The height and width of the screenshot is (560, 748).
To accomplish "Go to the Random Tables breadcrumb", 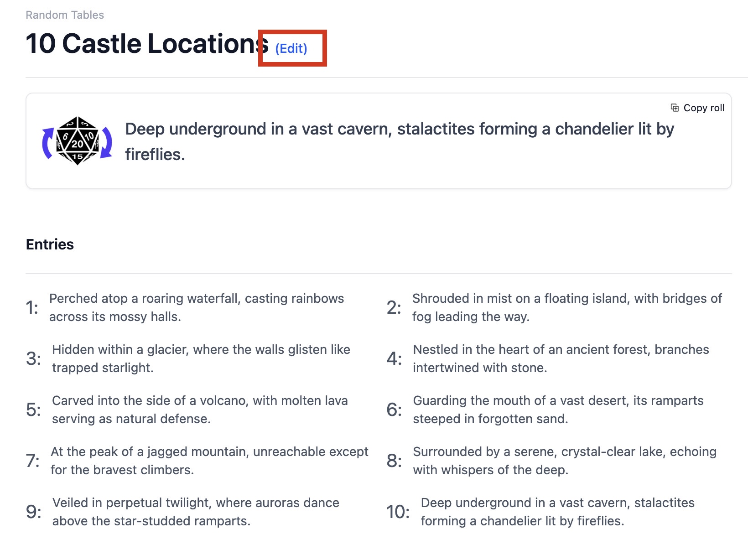I will (65, 15).
